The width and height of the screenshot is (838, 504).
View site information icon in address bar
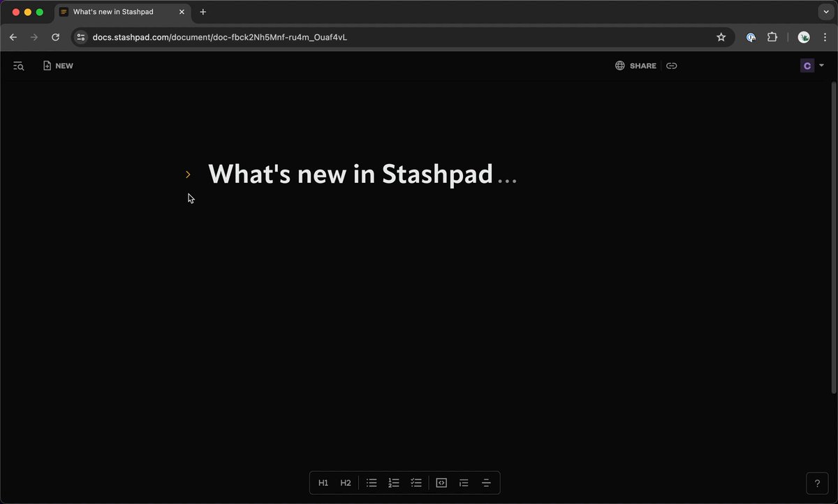click(81, 37)
